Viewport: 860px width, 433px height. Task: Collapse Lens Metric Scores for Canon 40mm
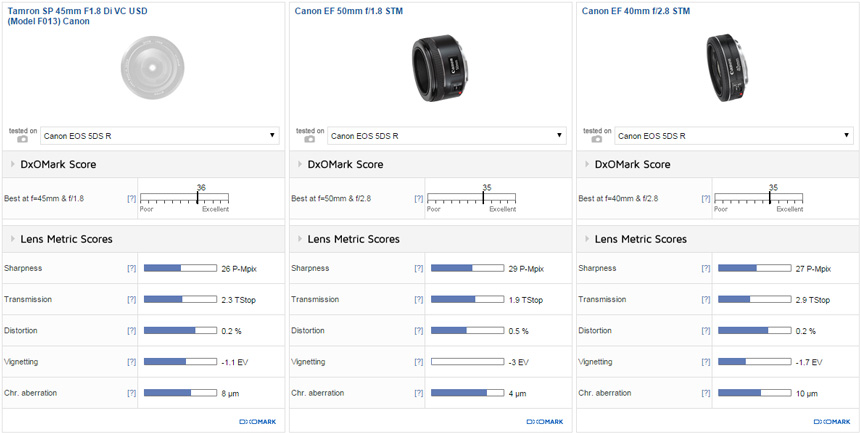tap(587, 239)
